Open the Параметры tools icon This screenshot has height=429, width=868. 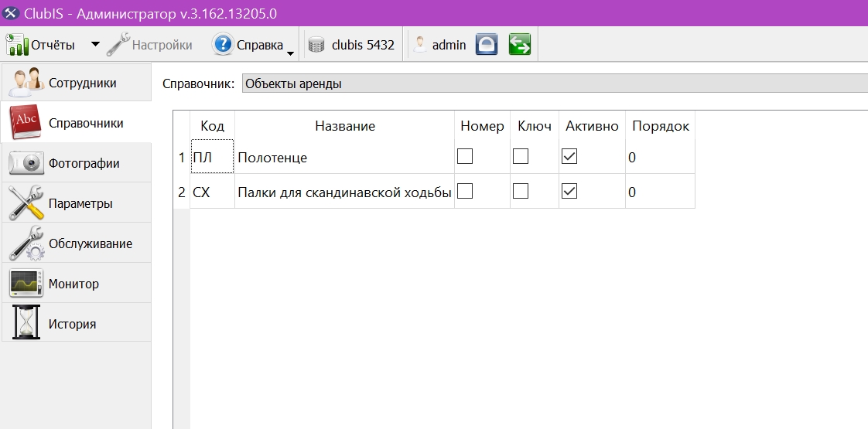[26, 203]
